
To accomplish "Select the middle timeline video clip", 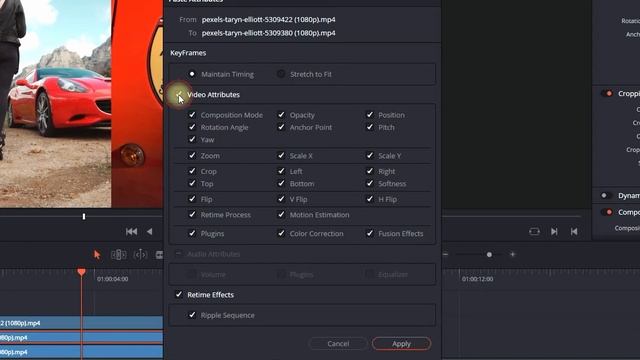I will pos(81,338).
